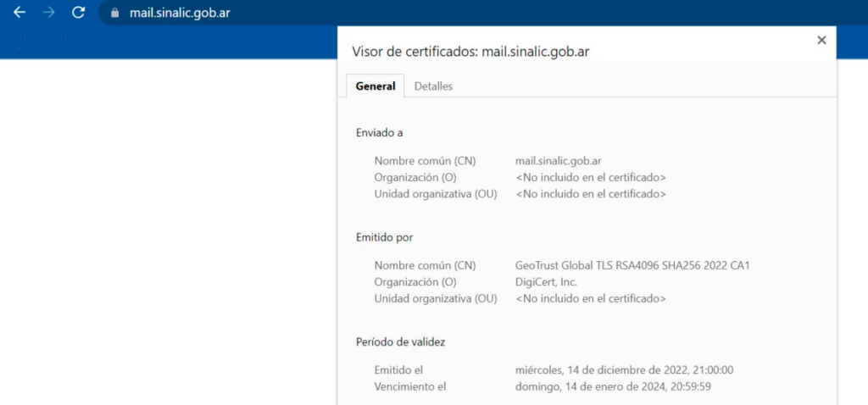
Task: Click Enviado a organization 'No incluido' value
Action: click(591, 178)
